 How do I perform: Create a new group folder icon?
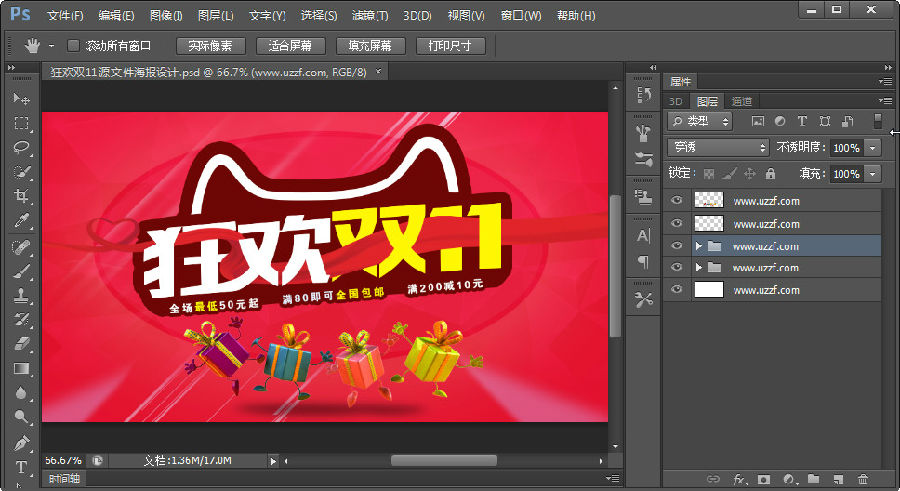coord(813,479)
